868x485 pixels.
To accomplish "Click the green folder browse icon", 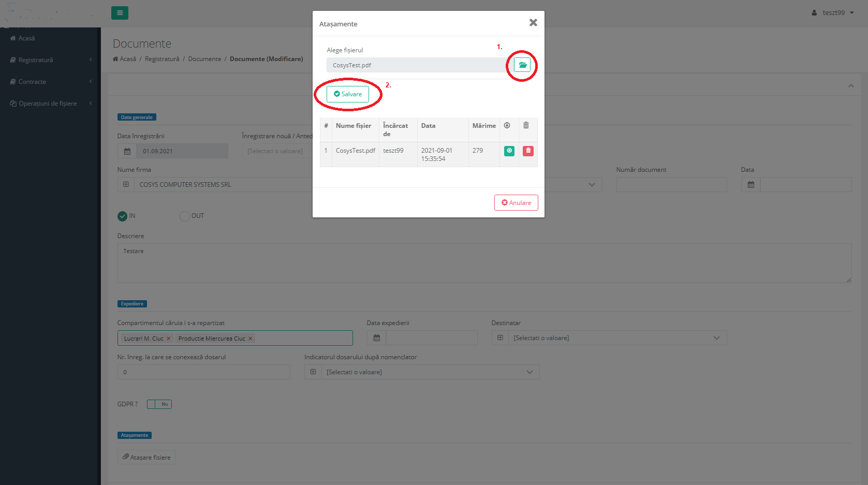I will click(522, 65).
